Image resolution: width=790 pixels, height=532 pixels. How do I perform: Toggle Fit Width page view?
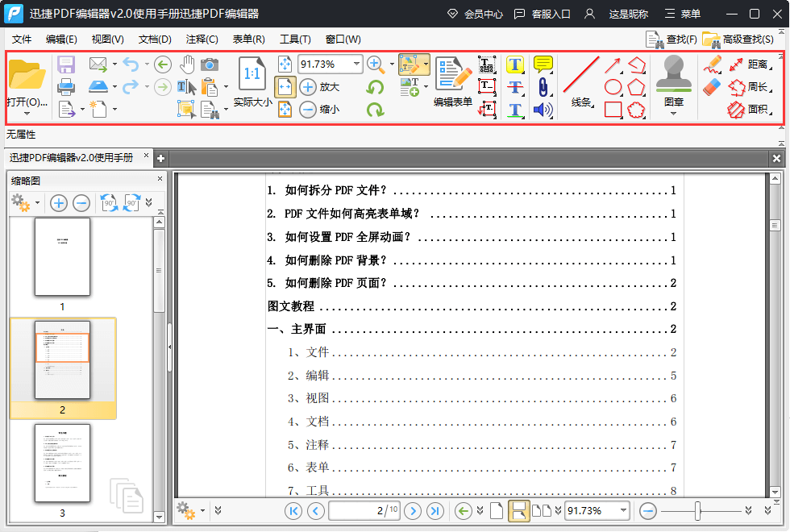point(285,86)
